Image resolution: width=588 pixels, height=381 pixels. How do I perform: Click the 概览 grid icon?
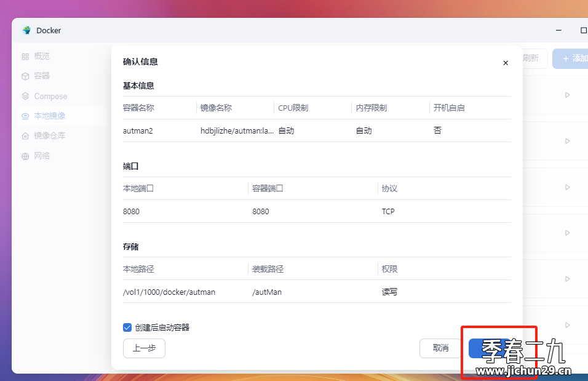tap(25, 57)
